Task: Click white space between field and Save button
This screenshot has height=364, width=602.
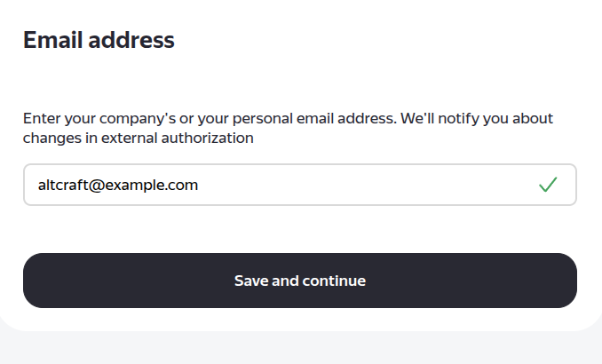Action: (299, 229)
